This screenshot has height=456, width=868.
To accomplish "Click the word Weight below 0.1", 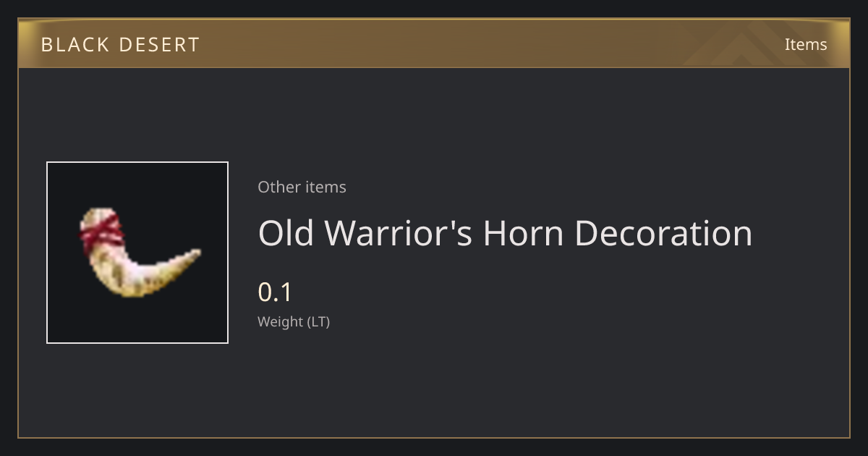I will pos(281,322).
